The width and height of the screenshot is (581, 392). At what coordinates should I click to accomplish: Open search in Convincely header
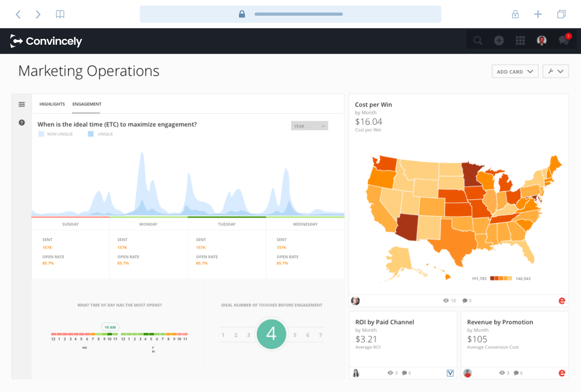pos(478,40)
